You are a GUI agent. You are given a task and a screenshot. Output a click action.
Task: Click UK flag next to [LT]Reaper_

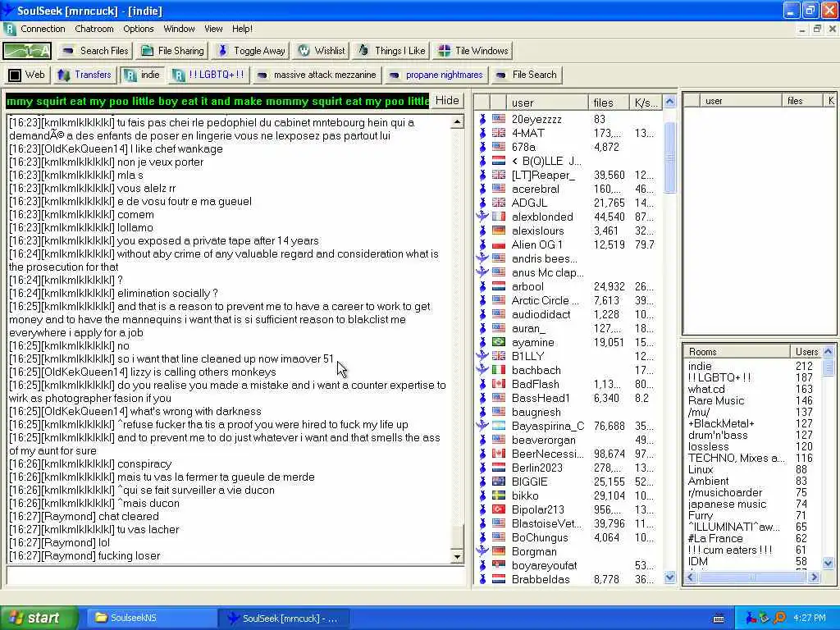(499, 176)
